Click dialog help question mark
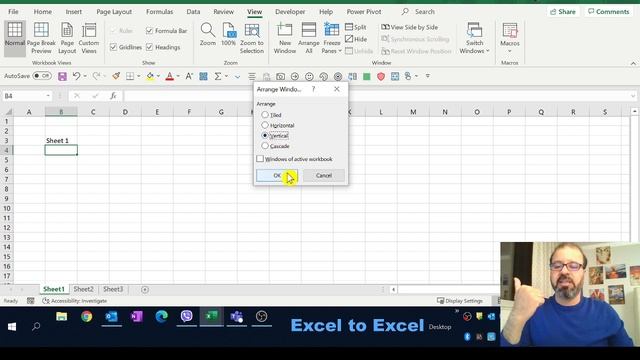The width and height of the screenshot is (640, 360). [x=313, y=89]
